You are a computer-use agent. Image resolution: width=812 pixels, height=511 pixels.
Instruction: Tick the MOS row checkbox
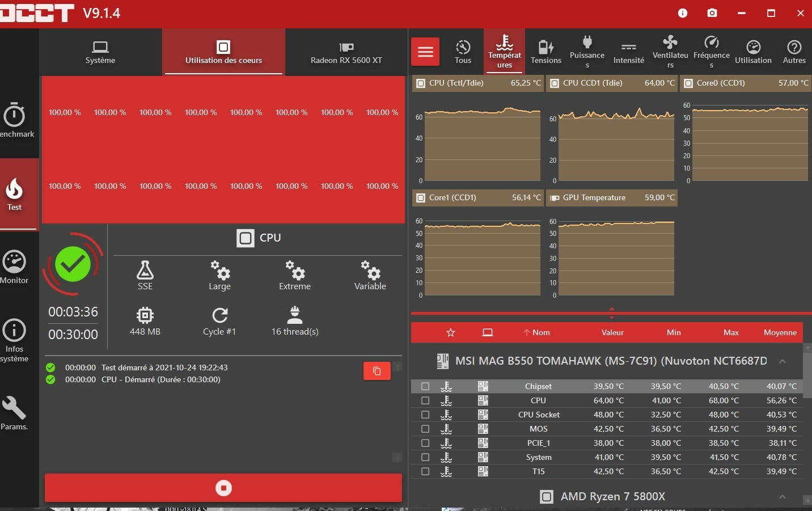425,429
